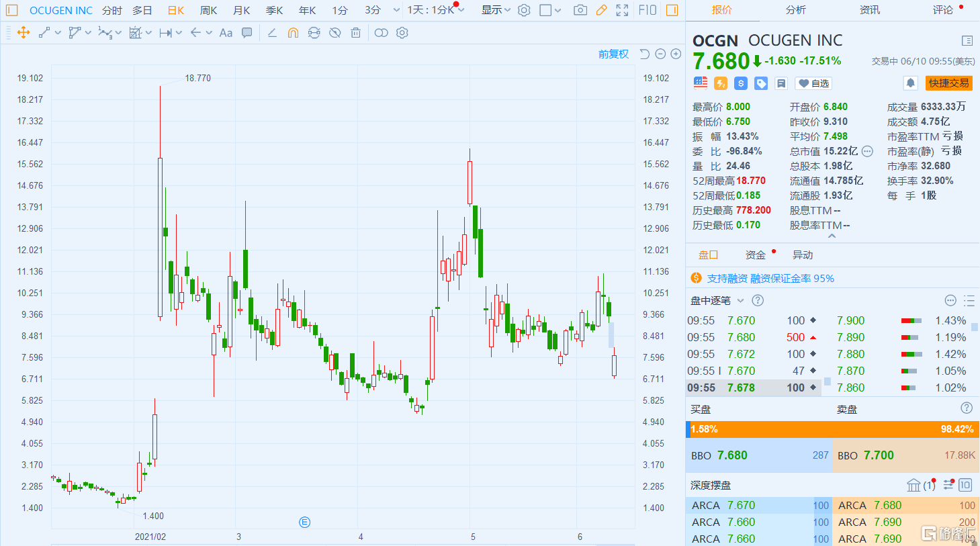Select the 周K weekly candlestick tab

[x=209, y=10]
